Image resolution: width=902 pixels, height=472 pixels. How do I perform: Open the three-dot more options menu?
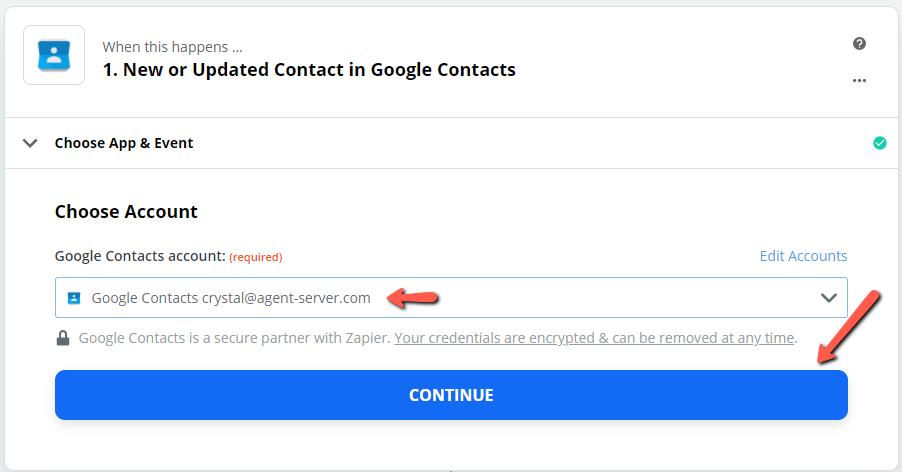859,80
